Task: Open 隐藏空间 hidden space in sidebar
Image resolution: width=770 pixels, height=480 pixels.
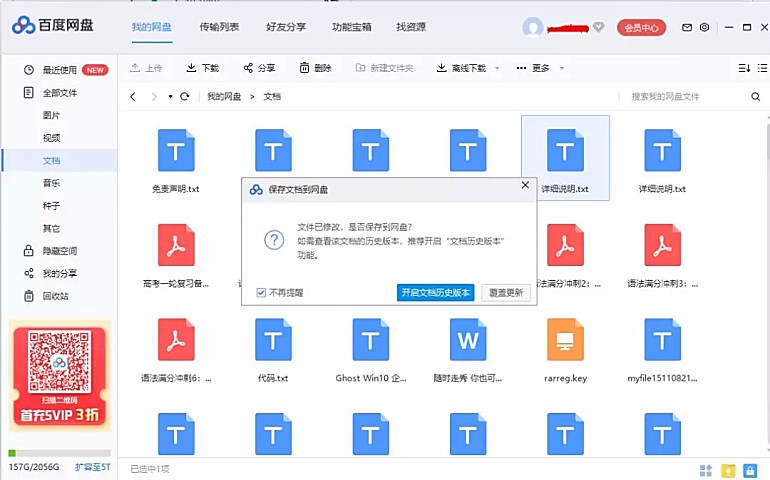Action: point(59,251)
